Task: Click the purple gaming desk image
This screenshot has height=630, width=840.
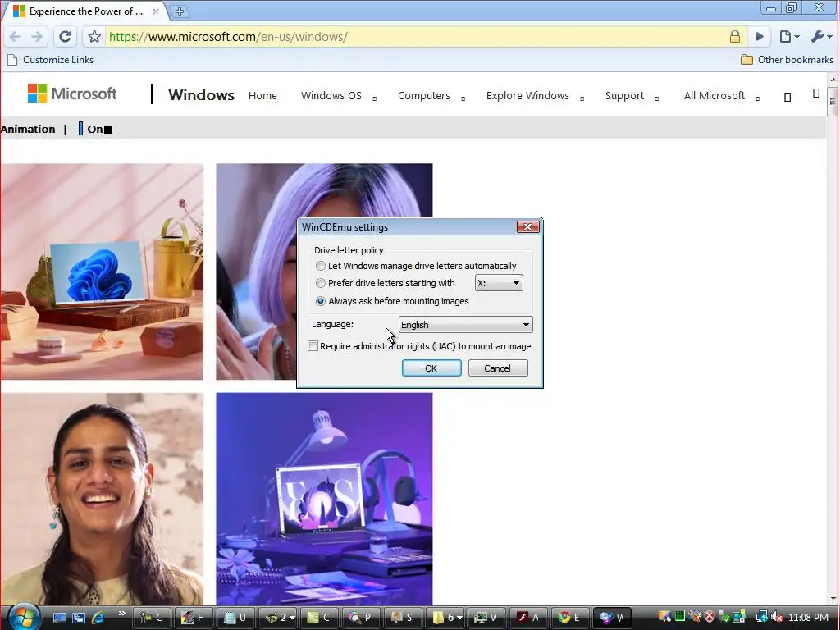Action: pos(324,500)
